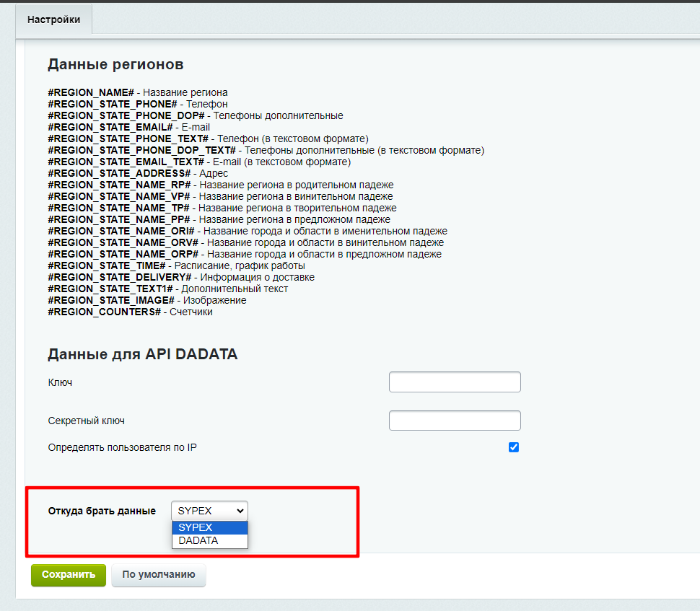Image resolution: width=700 pixels, height=611 pixels.
Task: Click the #REGION_STATE_TIME# placeholder text
Action: pos(107,266)
